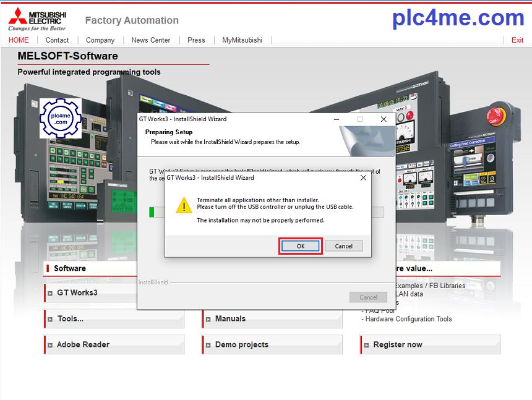
Task: Click the Exit link
Action: pos(517,40)
